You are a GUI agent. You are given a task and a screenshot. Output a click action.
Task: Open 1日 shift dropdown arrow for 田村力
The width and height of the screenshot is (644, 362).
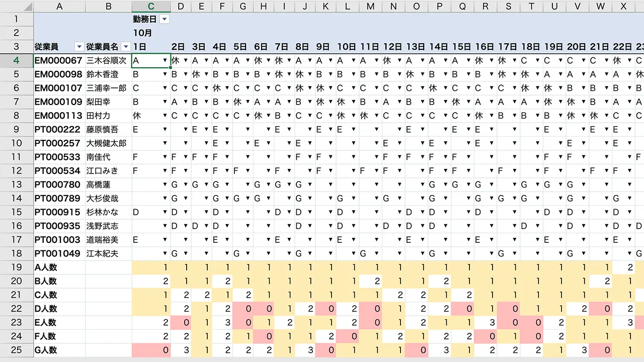tap(165, 116)
